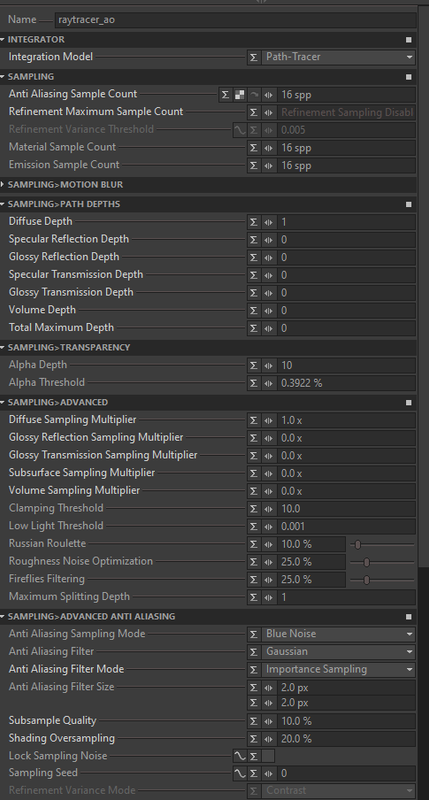Click the Total Maximum Depth label
The width and height of the screenshot is (429, 800).
[x=61, y=328]
